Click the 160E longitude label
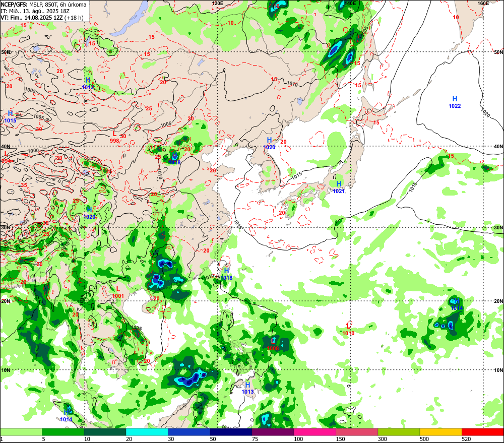This screenshot has width=504, height=443. click(483, 3)
